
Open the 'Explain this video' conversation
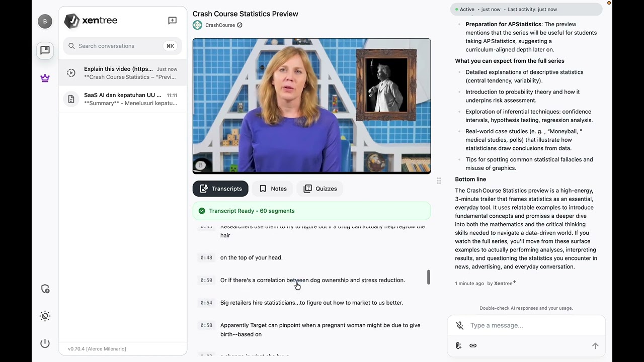click(x=122, y=73)
